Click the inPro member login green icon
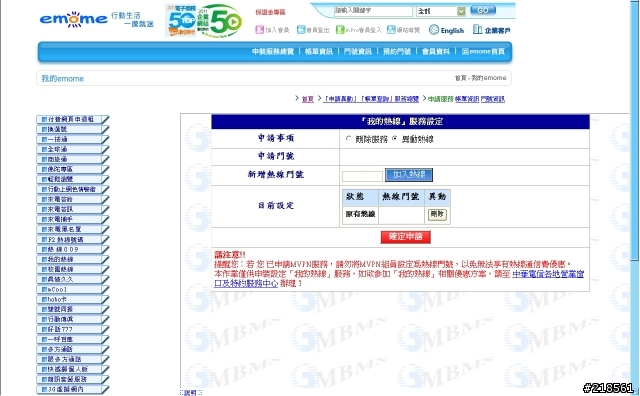This screenshot has height=396, width=640. pos(340,29)
